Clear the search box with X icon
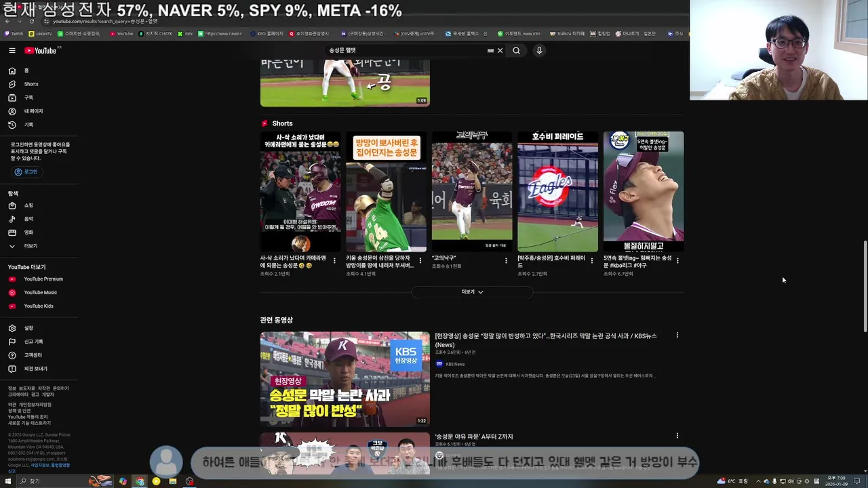Image resolution: width=868 pixels, height=488 pixels. (500, 50)
